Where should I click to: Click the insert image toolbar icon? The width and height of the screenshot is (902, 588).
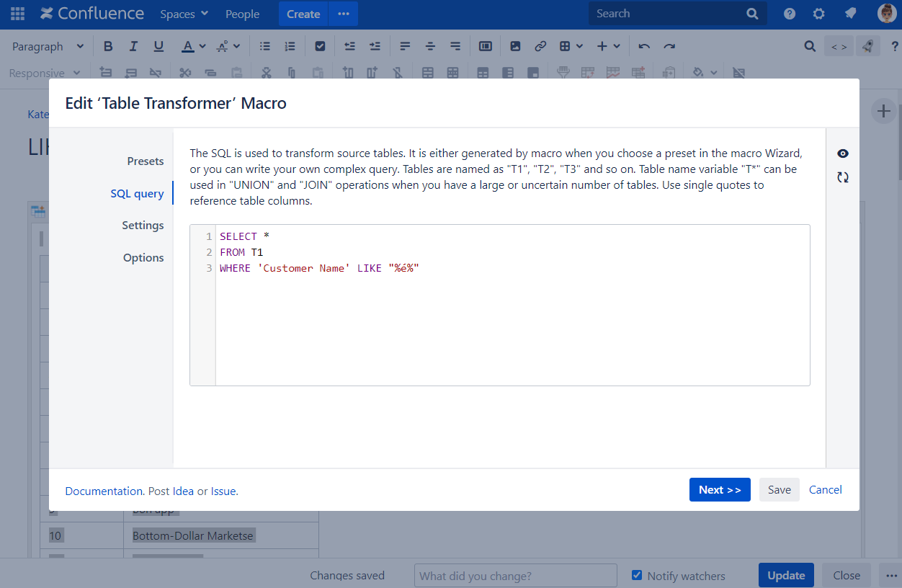click(x=515, y=46)
